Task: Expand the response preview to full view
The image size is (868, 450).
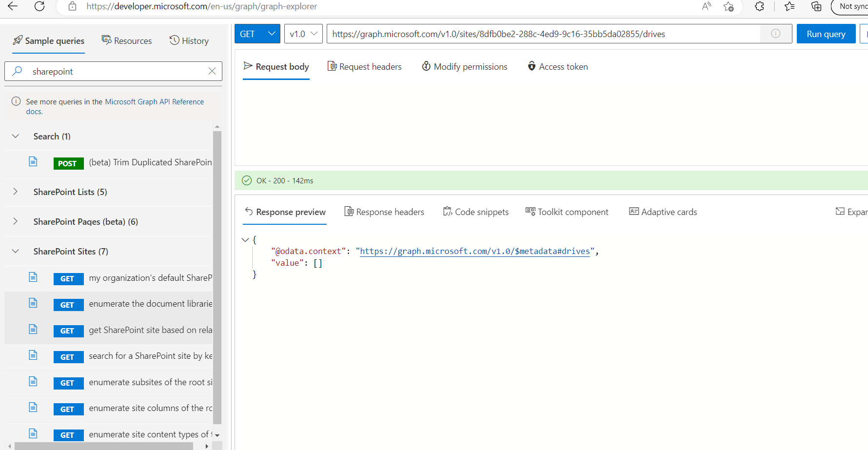Action: pyautogui.click(x=851, y=212)
